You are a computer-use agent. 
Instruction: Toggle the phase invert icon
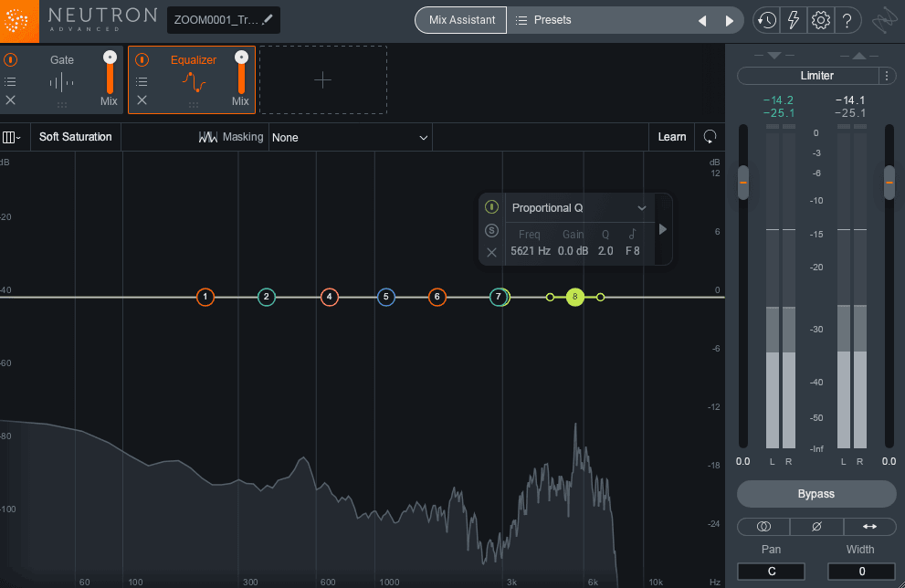(x=816, y=526)
